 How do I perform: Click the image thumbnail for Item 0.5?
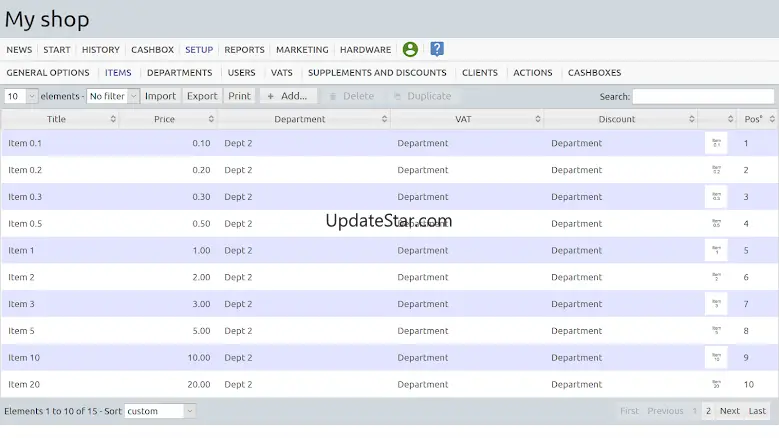point(716,223)
